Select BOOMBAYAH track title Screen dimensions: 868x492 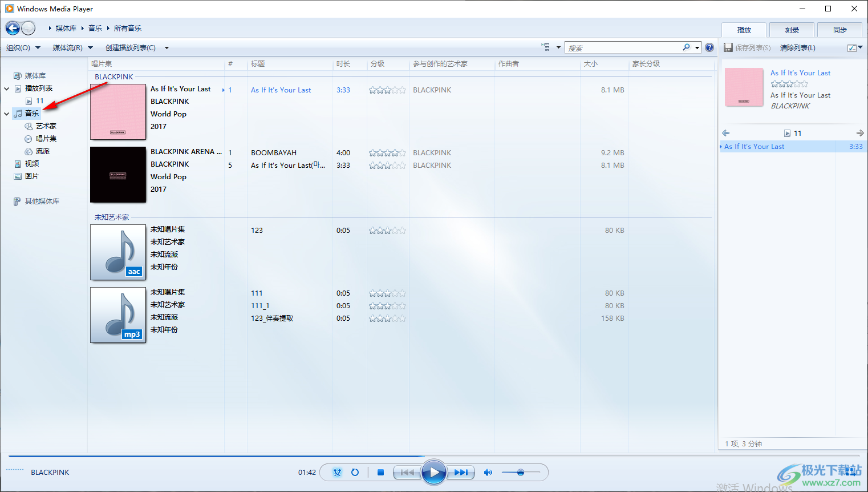(x=274, y=153)
